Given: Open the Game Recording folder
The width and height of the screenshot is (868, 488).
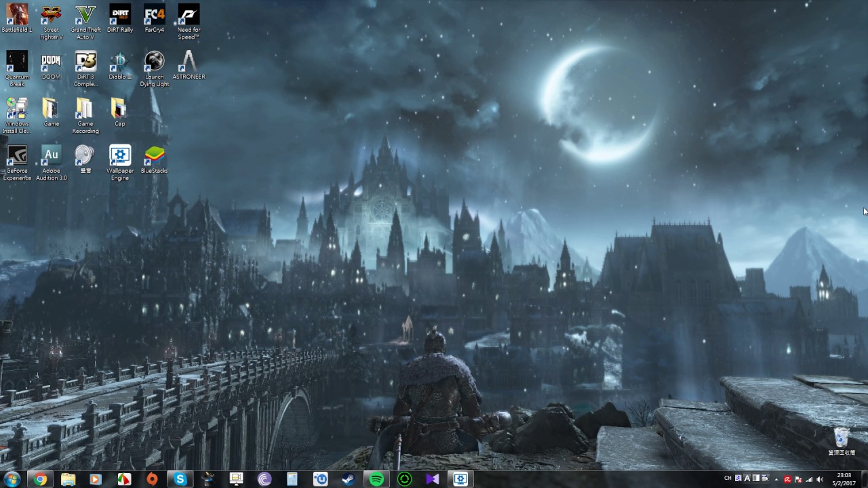Looking at the screenshot, I should click(85, 110).
